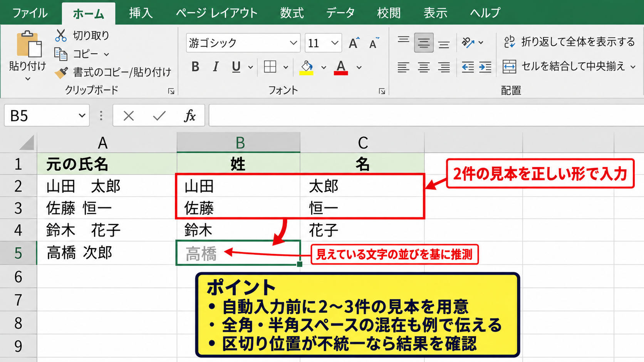
Task: Open the font name 游ゴシック dropdown
Action: (x=293, y=43)
